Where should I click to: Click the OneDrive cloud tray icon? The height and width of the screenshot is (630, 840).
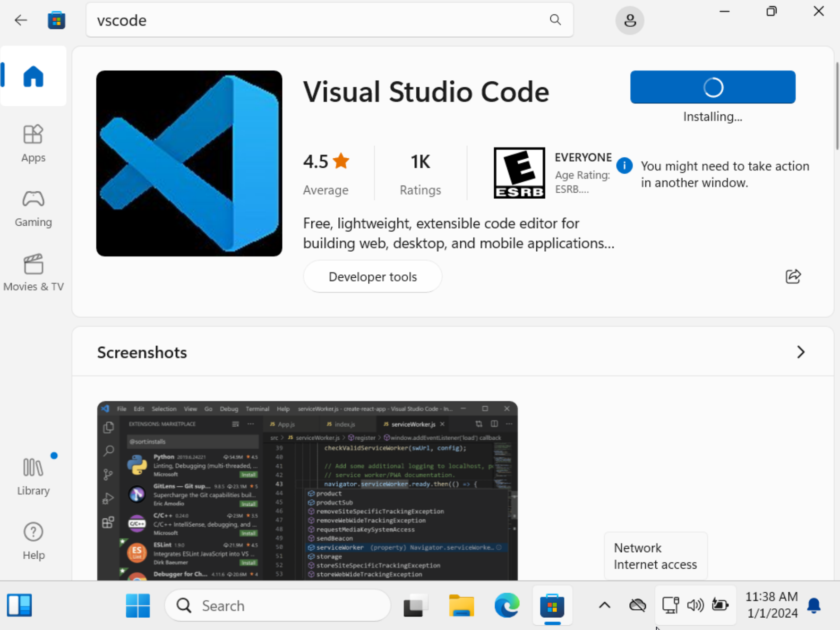(637, 605)
